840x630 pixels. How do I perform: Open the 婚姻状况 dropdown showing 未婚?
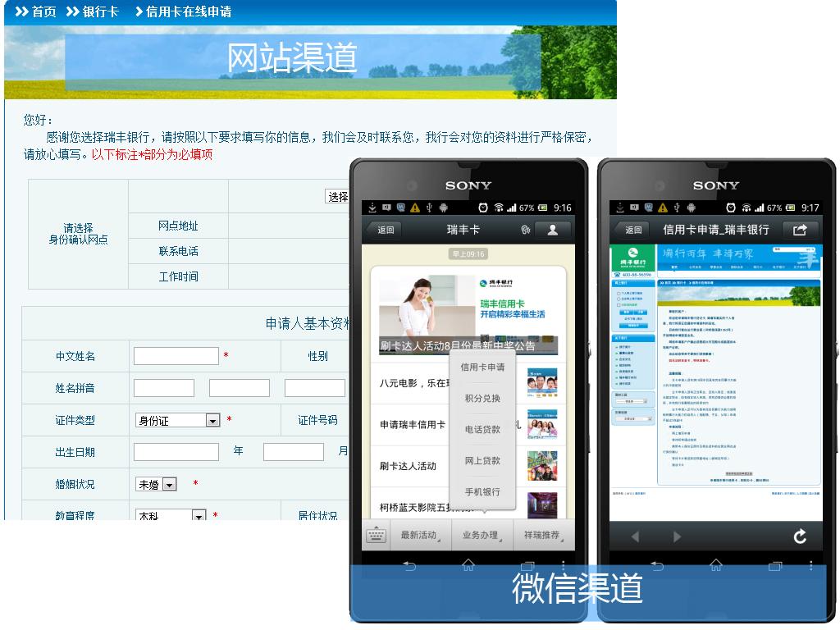tap(156, 484)
